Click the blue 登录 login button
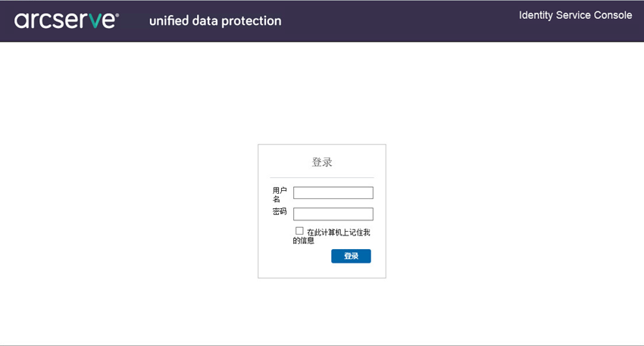The image size is (644, 346). pos(351,256)
